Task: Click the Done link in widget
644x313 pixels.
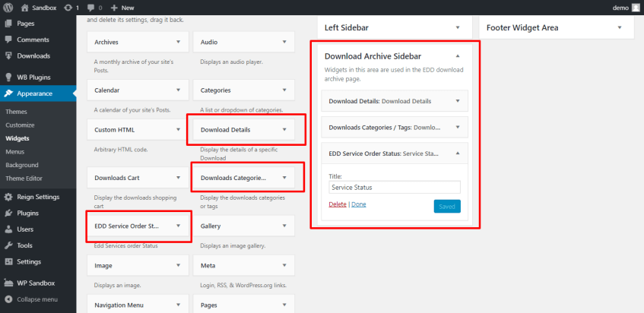Action: [359, 204]
